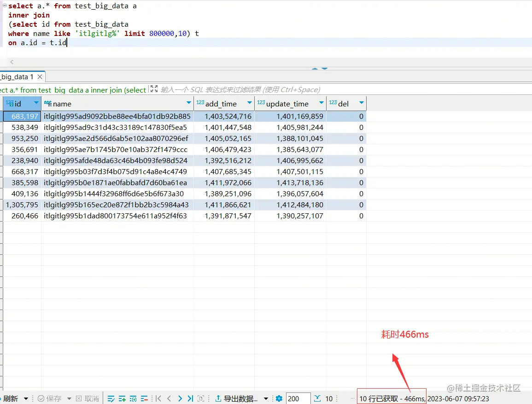Click the 保存 save button
The image size is (532, 404).
[x=50, y=398]
